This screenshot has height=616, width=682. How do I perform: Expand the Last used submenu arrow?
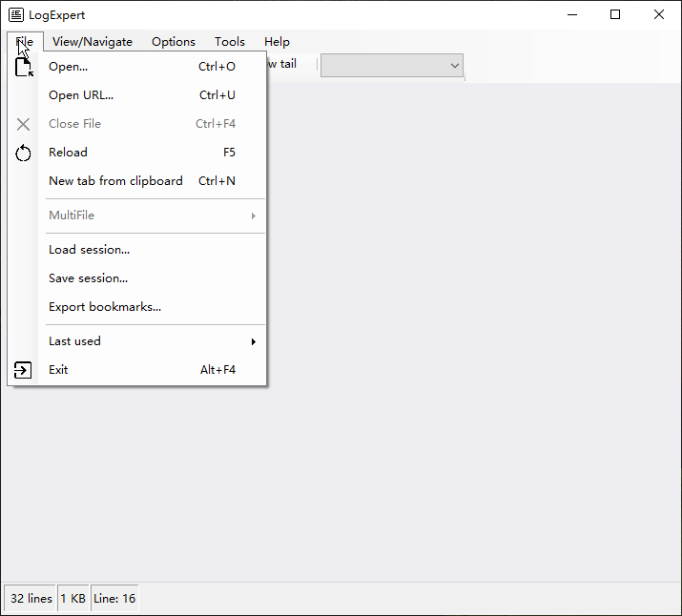pos(253,341)
